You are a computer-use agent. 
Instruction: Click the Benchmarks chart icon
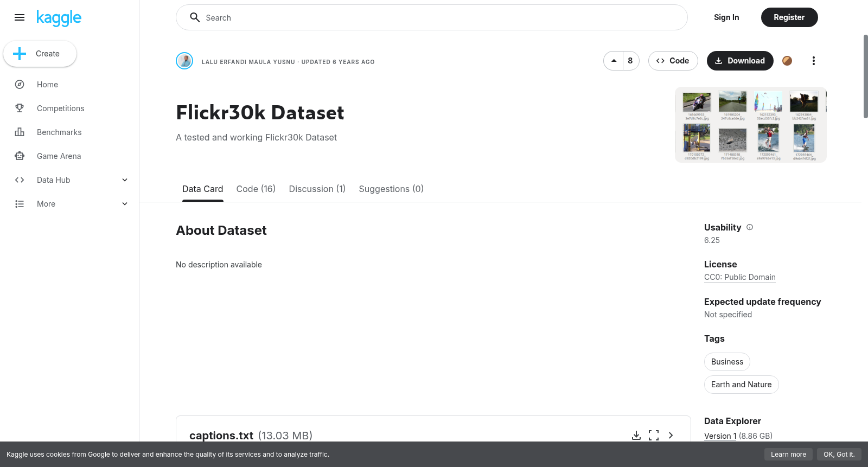point(20,132)
